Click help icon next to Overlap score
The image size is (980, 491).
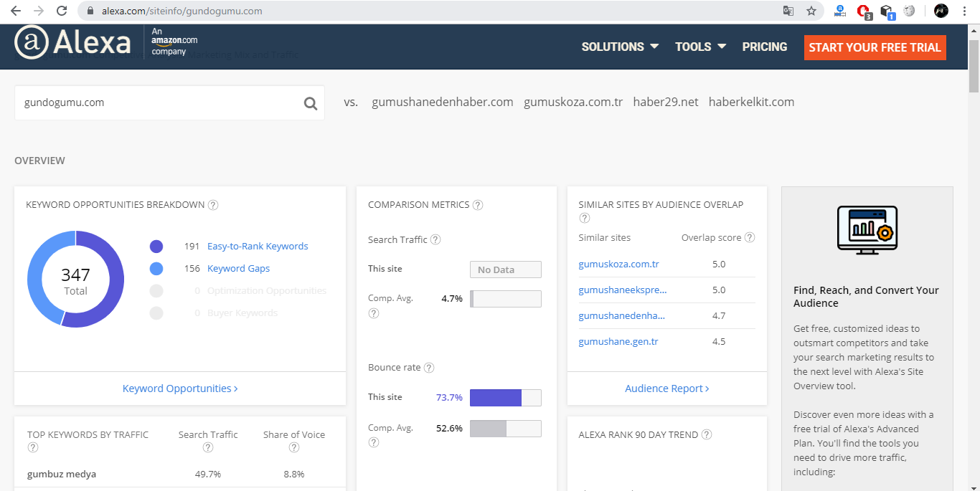[x=750, y=237]
